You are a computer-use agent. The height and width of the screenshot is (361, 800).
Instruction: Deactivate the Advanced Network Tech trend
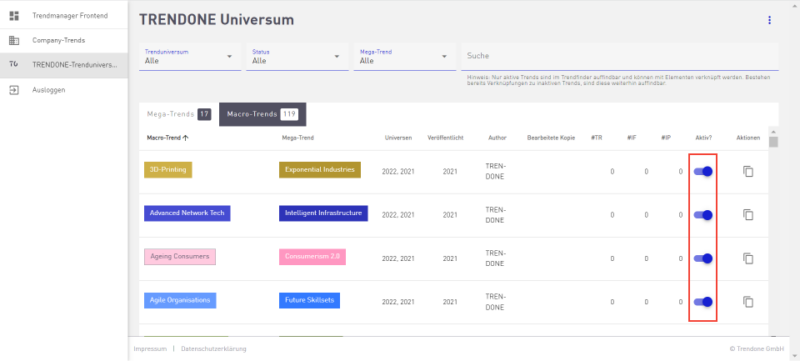pyautogui.click(x=703, y=215)
